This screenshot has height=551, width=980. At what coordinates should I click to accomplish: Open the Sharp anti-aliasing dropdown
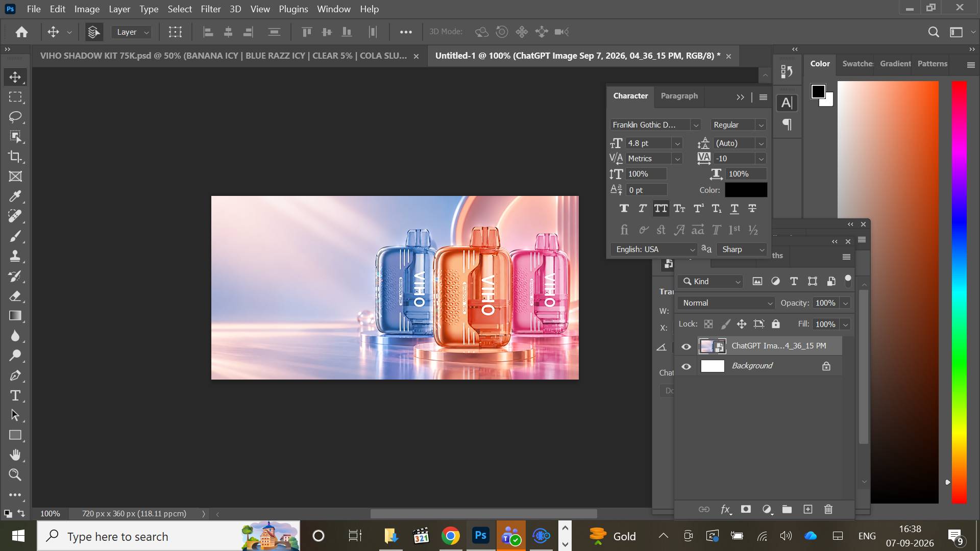pos(742,249)
